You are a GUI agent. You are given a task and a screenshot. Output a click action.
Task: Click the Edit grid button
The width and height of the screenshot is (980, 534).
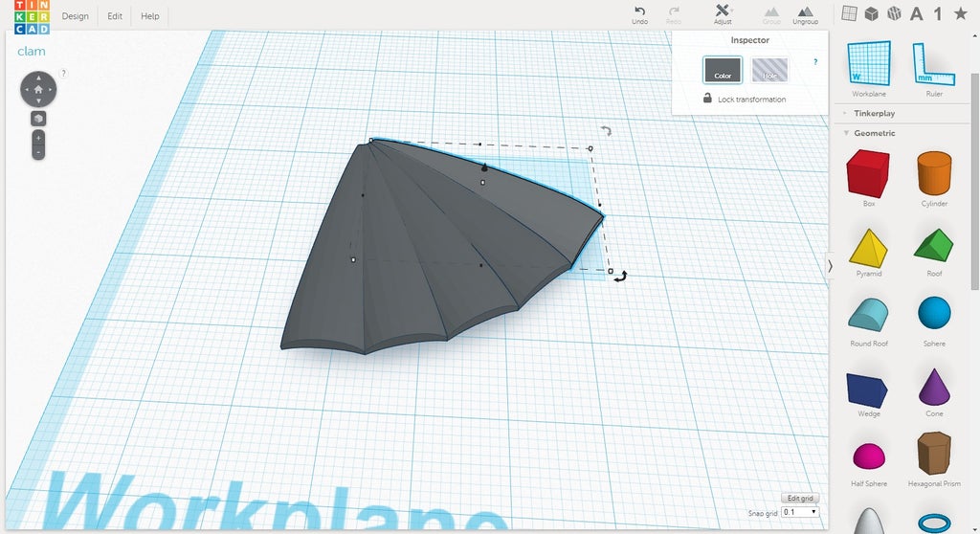tap(800, 498)
